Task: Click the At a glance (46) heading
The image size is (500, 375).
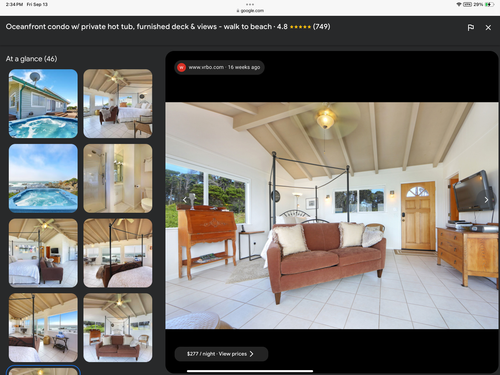Action: coord(31,59)
